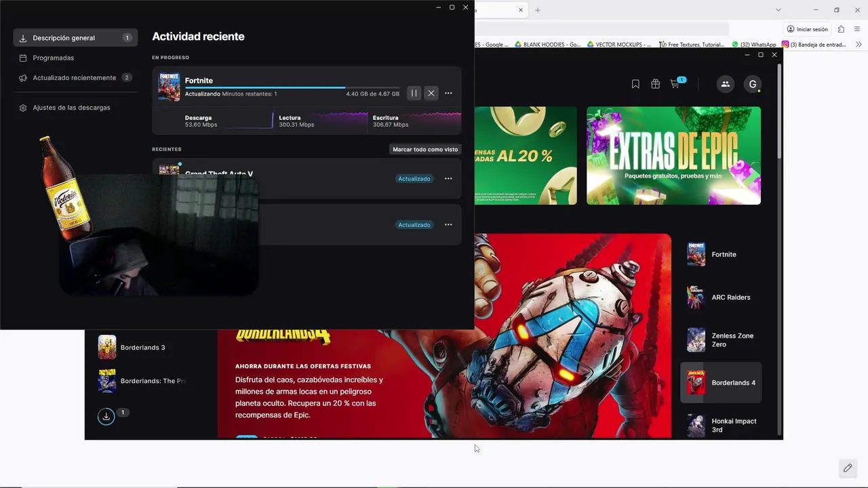This screenshot has height=488, width=868.
Task: Pause the Fortnite update
Action: (x=414, y=93)
